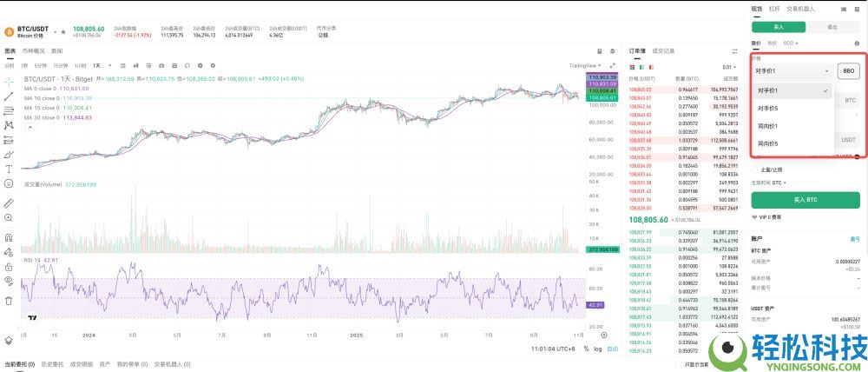This screenshot has width=868, height=372.
Task: Select the 同向价1 price option
Action: pyautogui.click(x=767, y=126)
